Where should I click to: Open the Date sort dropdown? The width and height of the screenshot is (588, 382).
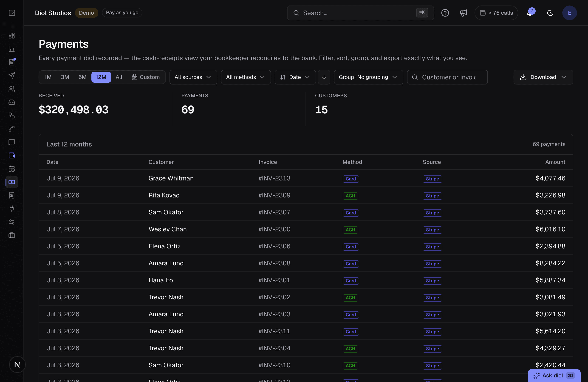click(x=295, y=77)
